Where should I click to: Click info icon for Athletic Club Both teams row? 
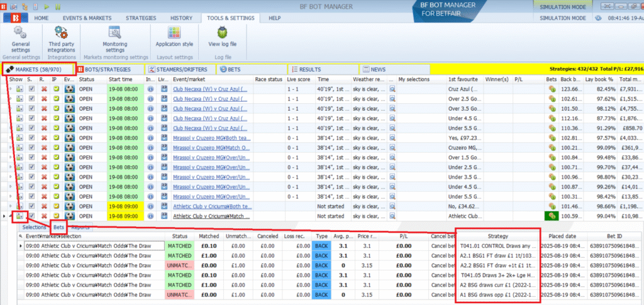(150, 206)
